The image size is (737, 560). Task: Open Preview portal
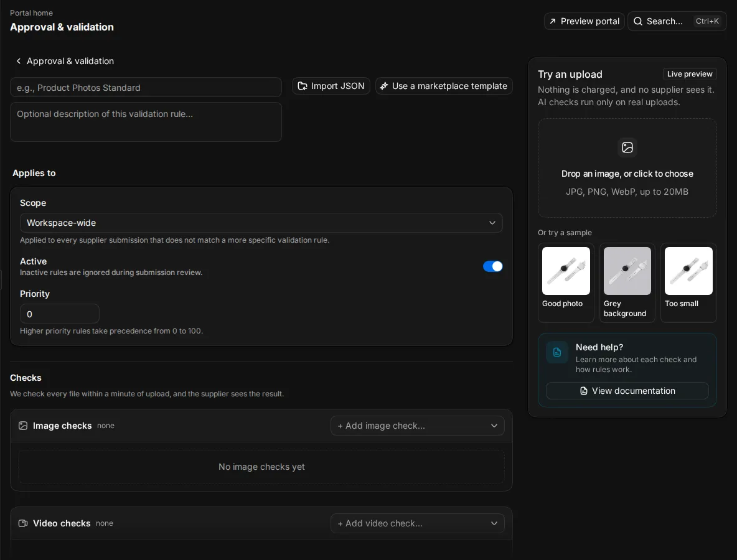(x=584, y=21)
